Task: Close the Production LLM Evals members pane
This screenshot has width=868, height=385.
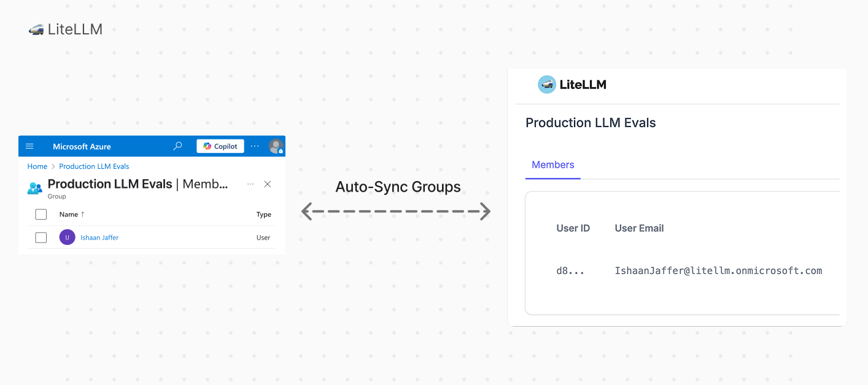Action: 268,184
